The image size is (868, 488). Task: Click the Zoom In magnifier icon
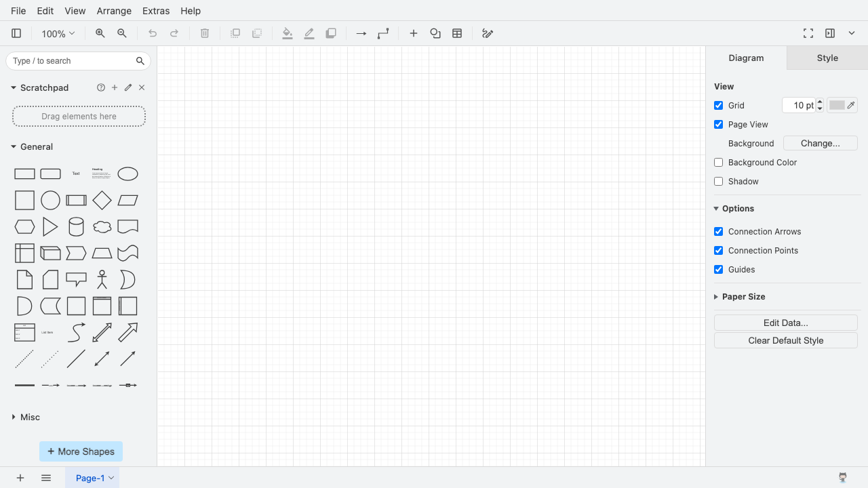coord(100,33)
